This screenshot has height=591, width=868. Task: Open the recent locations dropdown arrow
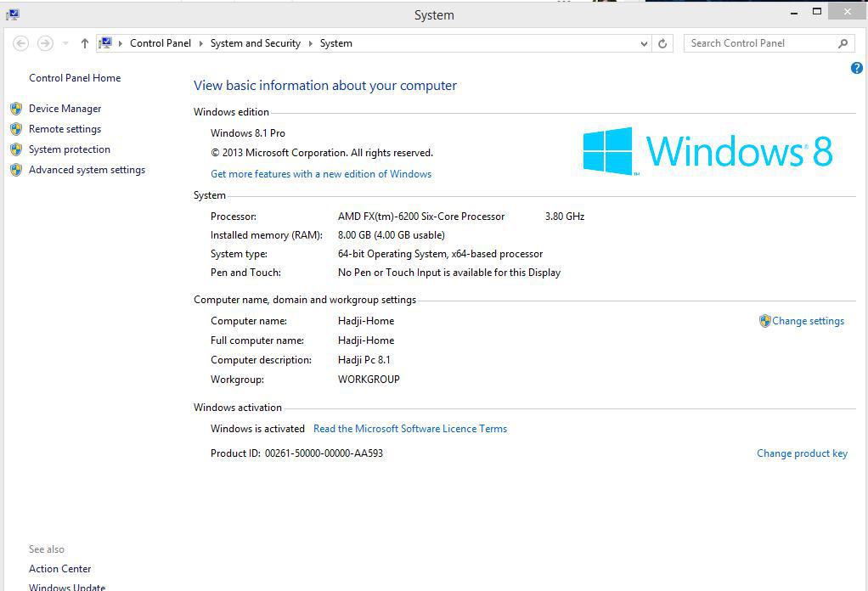click(x=65, y=43)
